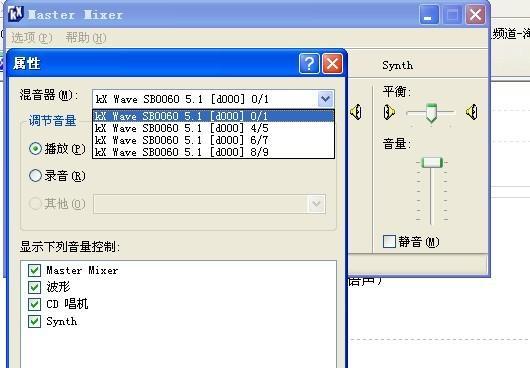The image size is (530, 368).
Task: Open the 选项 (P) menu
Action: point(32,38)
